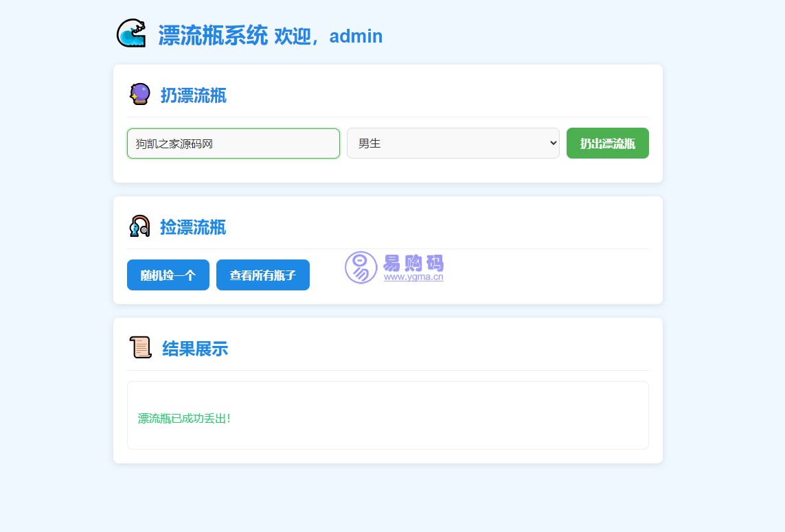Viewport: 785px width, 532px height.
Task: Focus the message input containing 狗凯之家源码网
Action: click(234, 143)
